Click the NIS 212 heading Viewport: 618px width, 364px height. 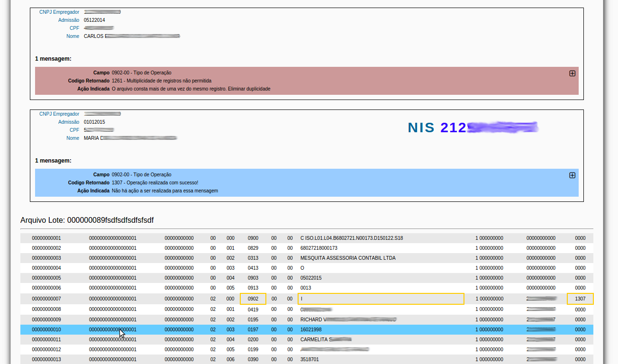point(436,127)
